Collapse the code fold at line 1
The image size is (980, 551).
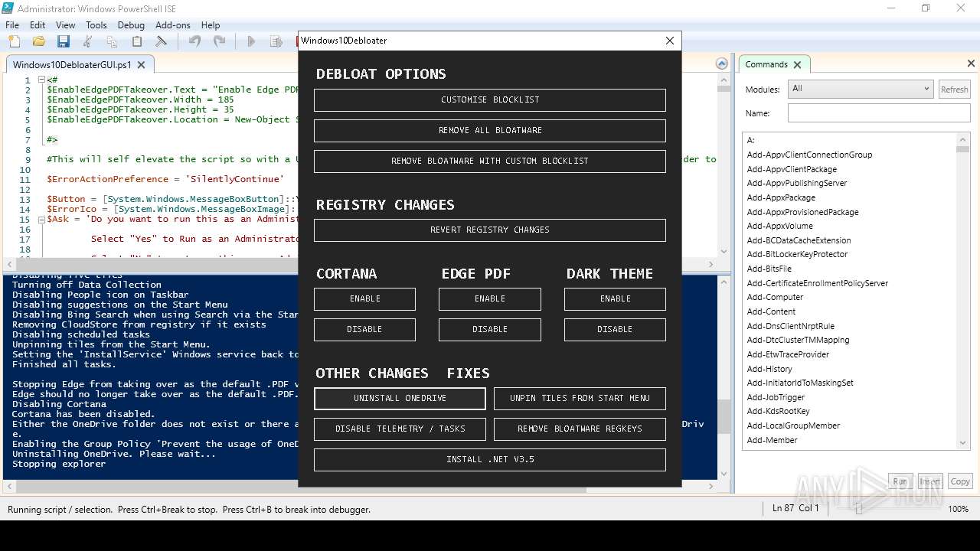41,80
